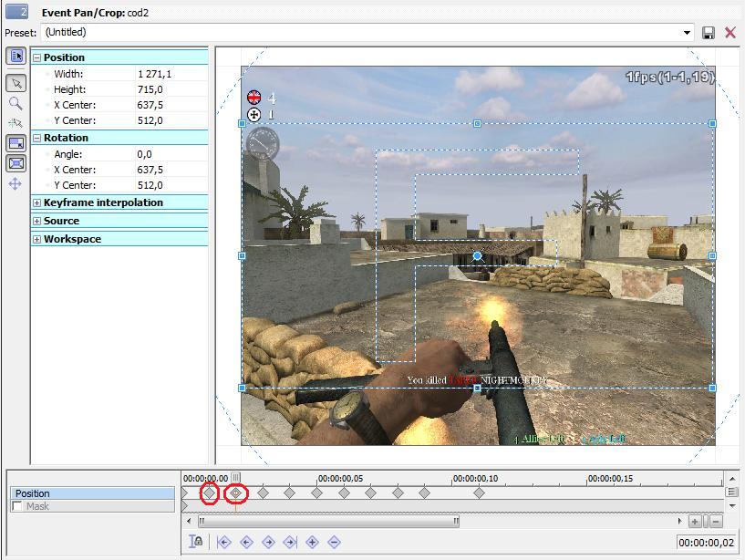Click the crop box left-middle edge handle
The image size is (745, 560).
click(242, 255)
